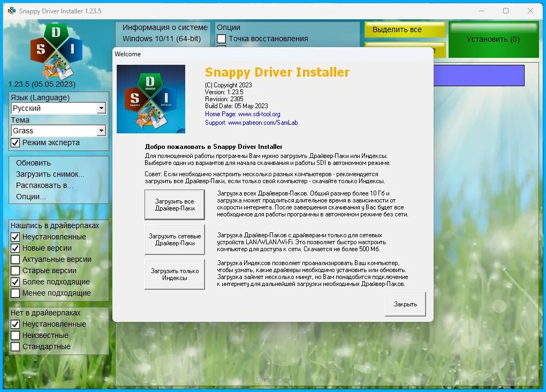Click the SDI logo in the left sidebar
The image size is (546, 392).
coord(56,51)
